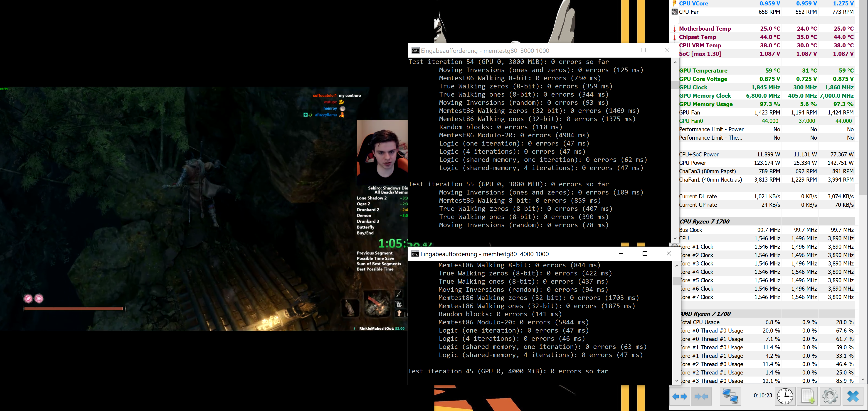This screenshot has height=411, width=868.
Task: Click memtestg80 4000 window cmd icon
Action: pyautogui.click(x=415, y=254)
